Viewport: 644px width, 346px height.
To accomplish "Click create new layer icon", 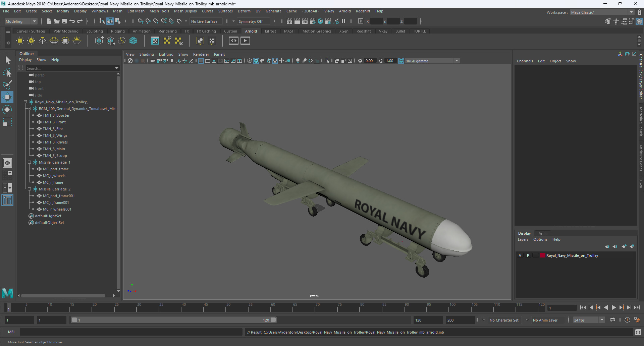I will pyautogui.click(x=624, y=246).
